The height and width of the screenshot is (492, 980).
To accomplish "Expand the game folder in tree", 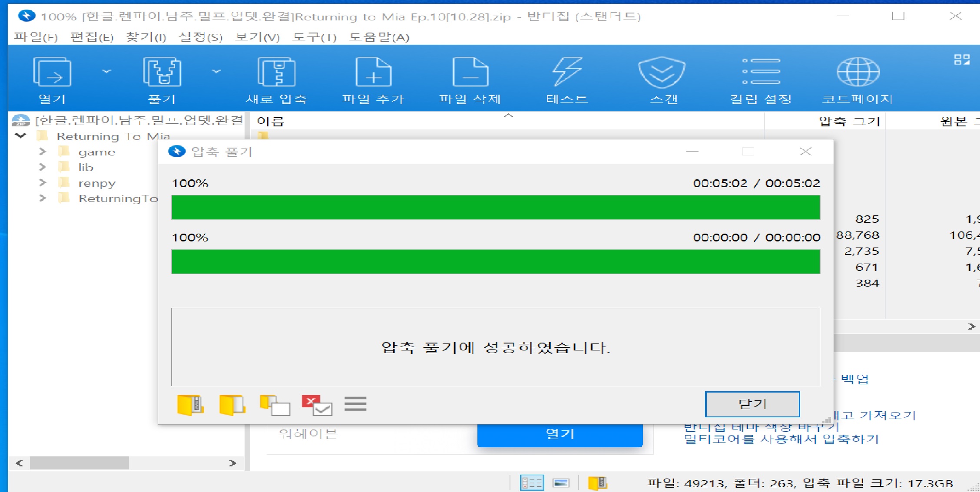I will click(x=42, y=152).
